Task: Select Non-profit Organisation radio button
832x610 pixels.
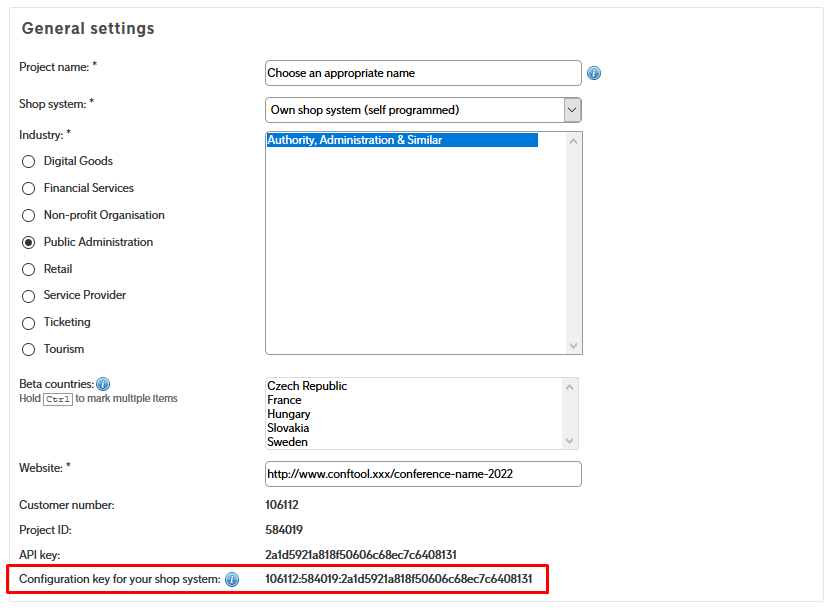Action: click(29, 215)
